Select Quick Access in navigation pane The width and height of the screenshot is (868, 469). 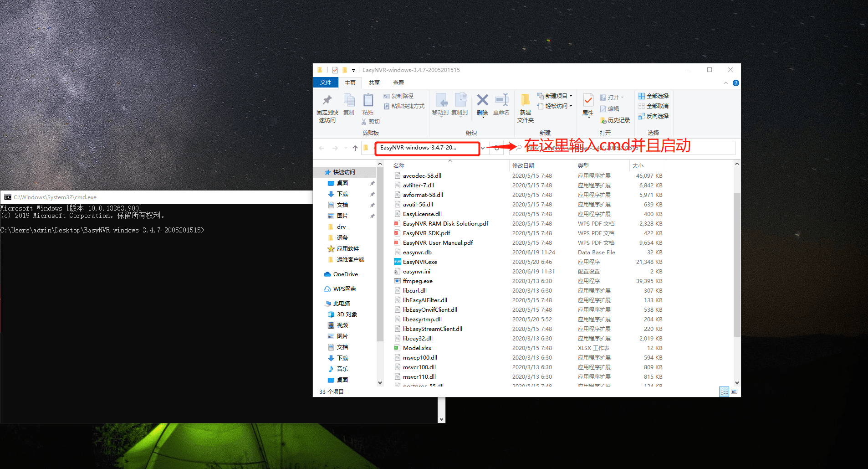pos(344,172)
